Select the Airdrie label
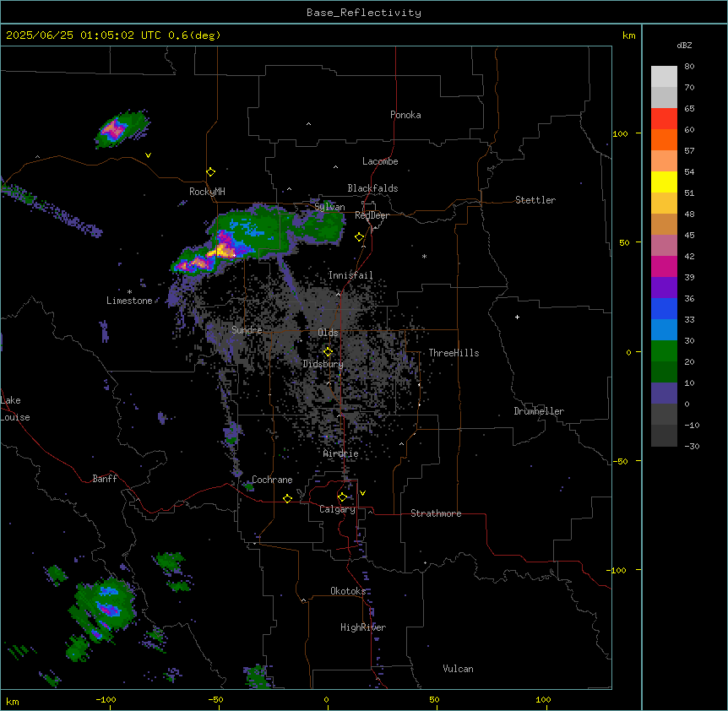The width and height of the screenshot is (728, 711). click(x=341, y=453)
